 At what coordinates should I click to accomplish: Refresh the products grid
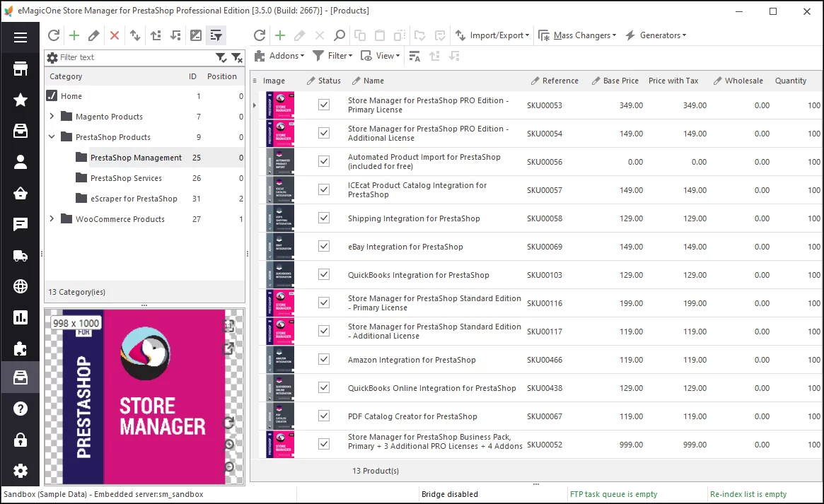coord(260,35)
